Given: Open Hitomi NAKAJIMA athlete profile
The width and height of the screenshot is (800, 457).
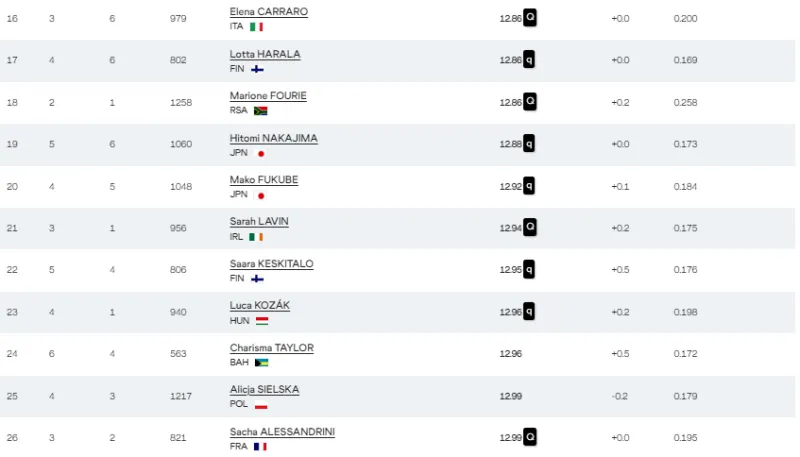Looking at the screenshot, I should [273, 138].
